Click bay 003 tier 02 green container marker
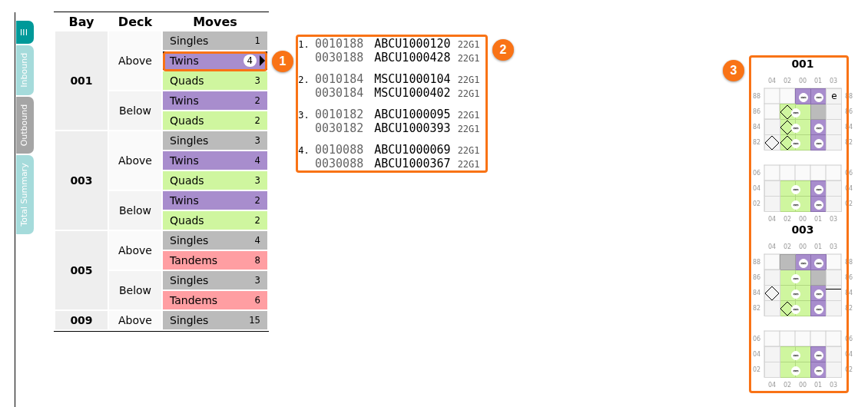 tap(796, 371)
